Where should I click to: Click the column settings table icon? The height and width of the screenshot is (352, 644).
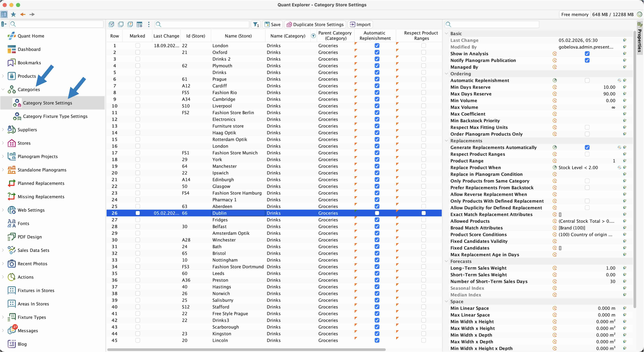click(139, 24)
